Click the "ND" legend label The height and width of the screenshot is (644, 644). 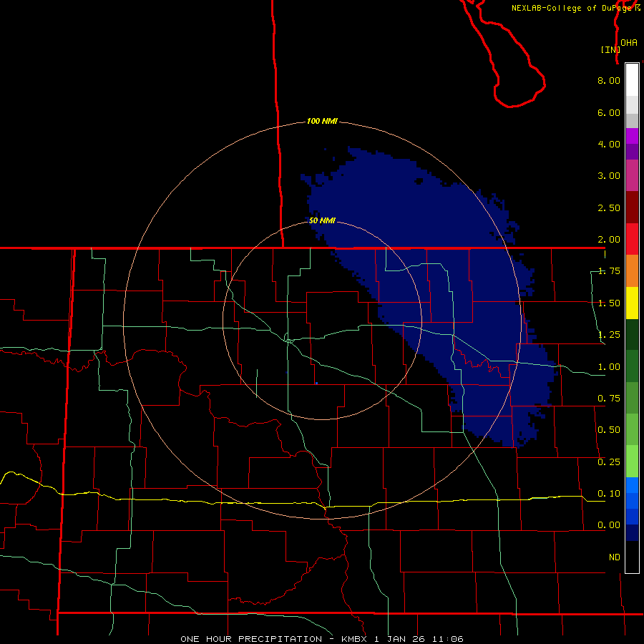(x=615, y=557)
